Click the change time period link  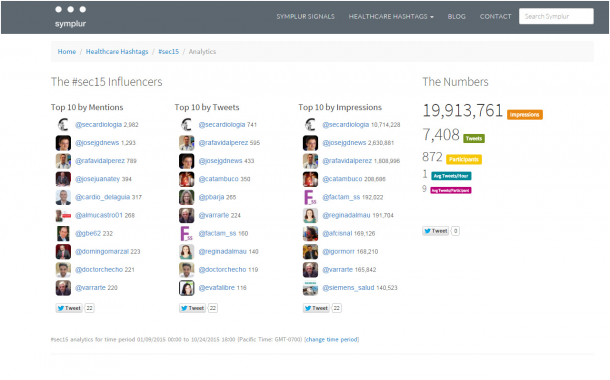tap(331, 340)
